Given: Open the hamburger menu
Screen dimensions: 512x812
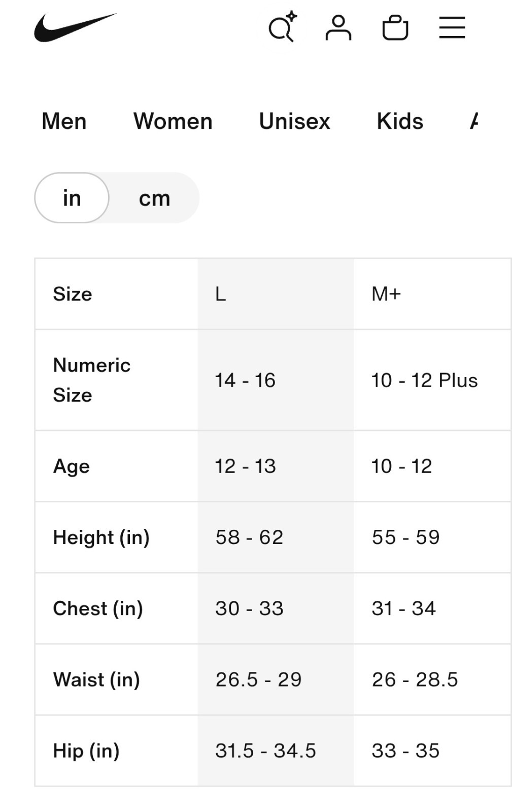Looking at the screenshot, I should 452,27.
